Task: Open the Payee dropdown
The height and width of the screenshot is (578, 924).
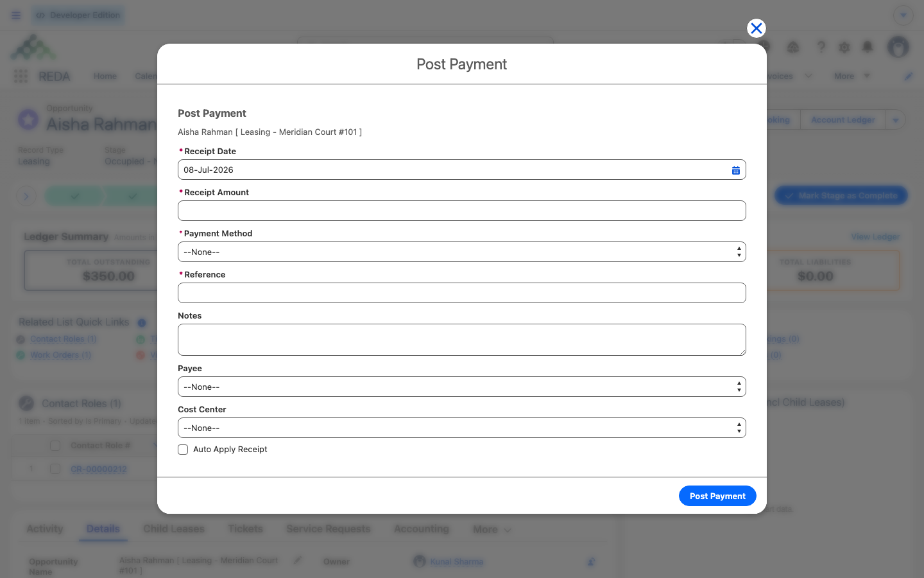Action: click(x=461, y=387)
